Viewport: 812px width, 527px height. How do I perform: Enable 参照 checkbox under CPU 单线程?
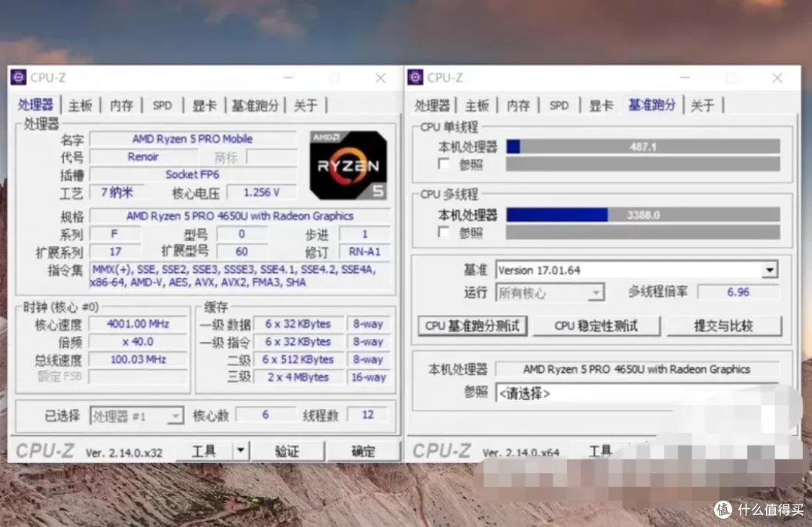[x=444, y=164]
